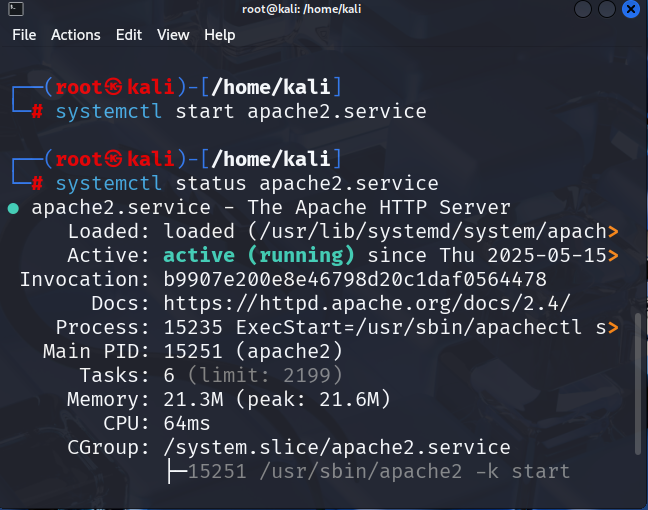Click the terminal's vertical scrollbar
The image size is (648, 510).
tap(638, 384)
